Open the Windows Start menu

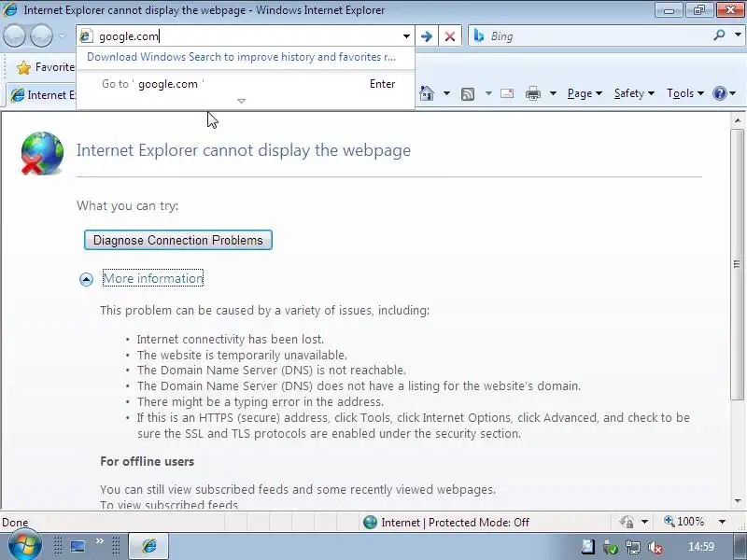point(25,545)
